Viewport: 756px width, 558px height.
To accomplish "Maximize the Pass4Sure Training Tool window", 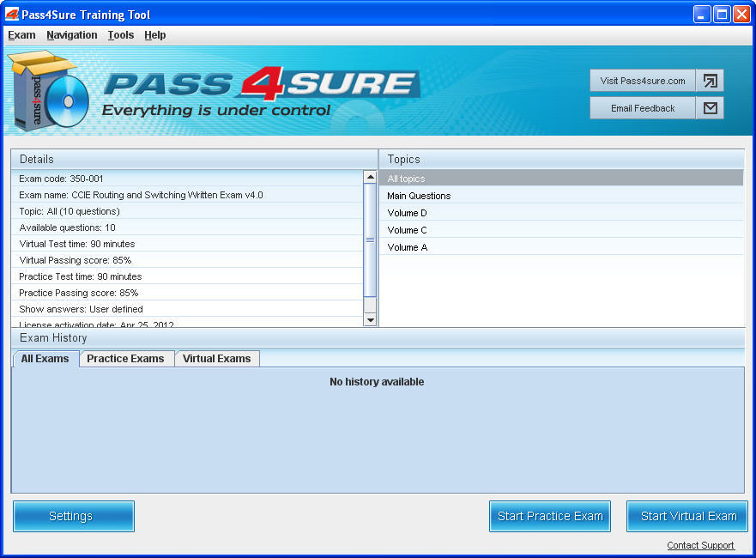I will (722, 15).
